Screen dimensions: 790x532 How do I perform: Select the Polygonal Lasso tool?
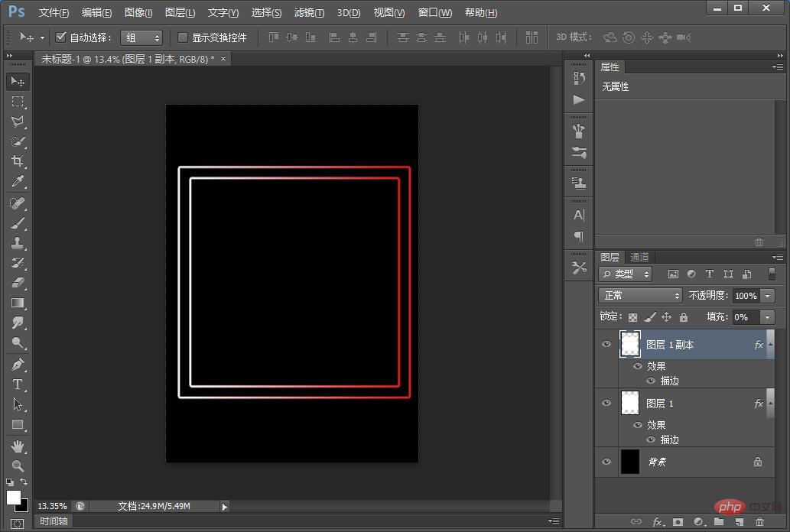18,122
